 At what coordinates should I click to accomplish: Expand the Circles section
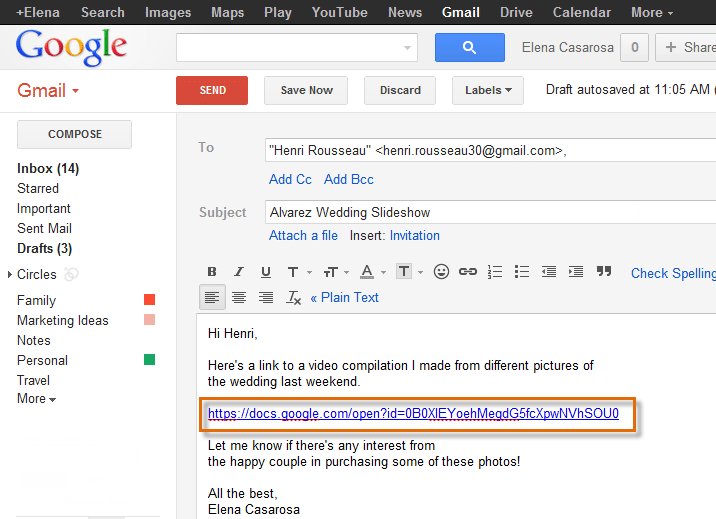[10, 274]
